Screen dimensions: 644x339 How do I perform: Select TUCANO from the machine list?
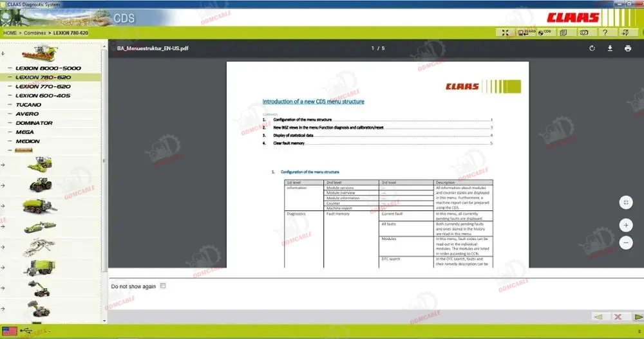(28, 105)
